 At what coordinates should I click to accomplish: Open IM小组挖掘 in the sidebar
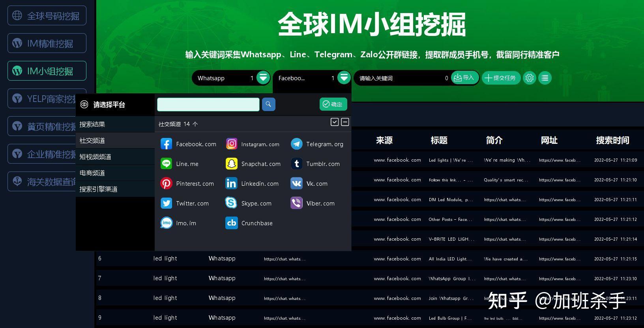(47, 71)
